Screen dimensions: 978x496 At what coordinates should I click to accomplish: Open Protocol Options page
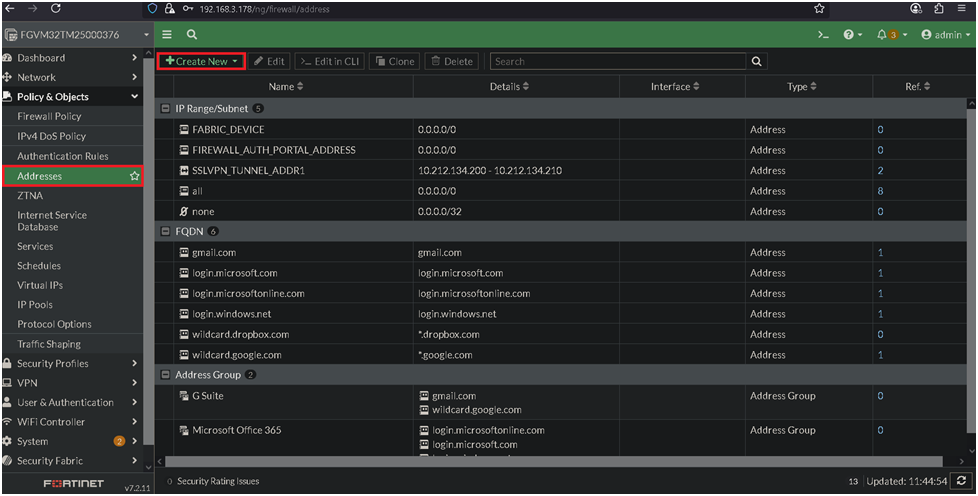54,324
